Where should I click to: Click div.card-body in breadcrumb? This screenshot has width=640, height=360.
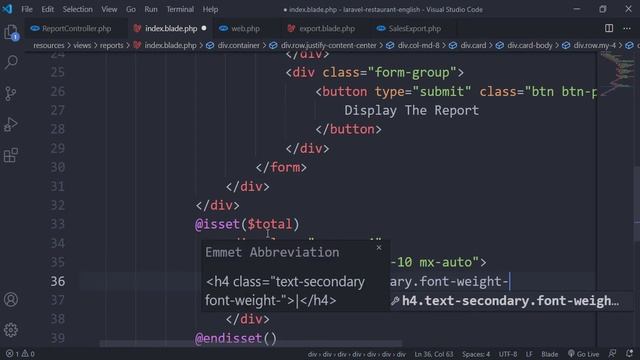tap(529, 45)
